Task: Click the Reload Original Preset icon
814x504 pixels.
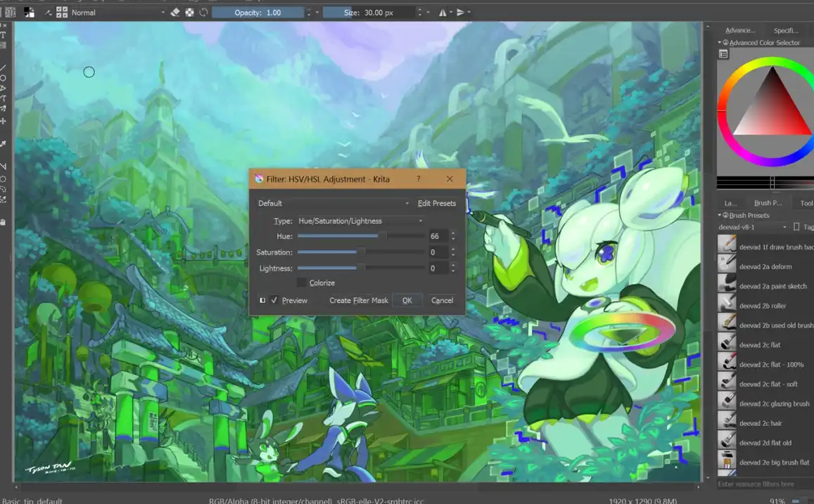Action: pyautogui.click(x=203, y=13)
